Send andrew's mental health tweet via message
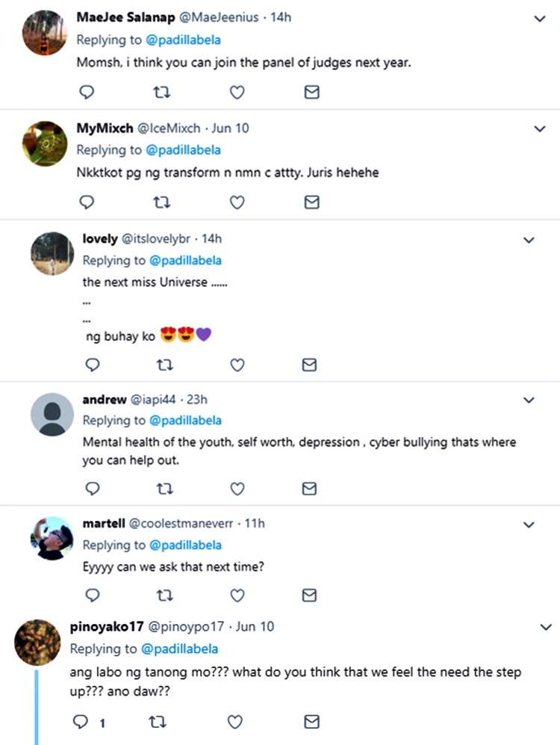 [309, 489]
